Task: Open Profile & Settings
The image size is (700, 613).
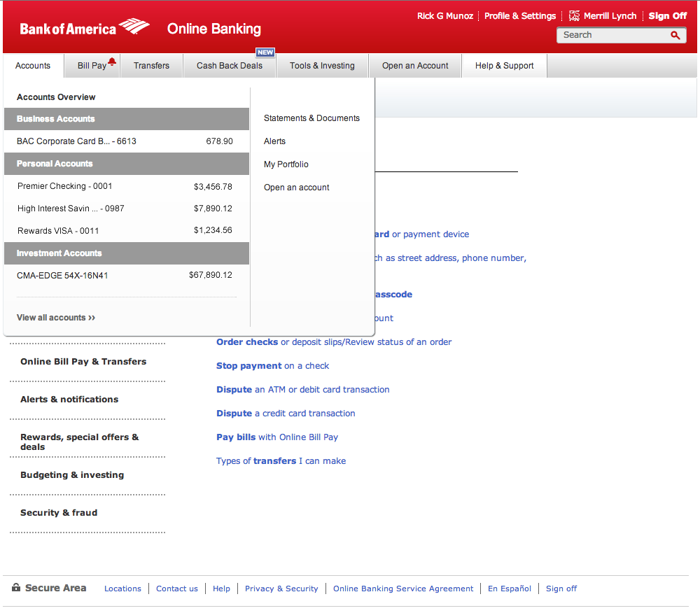Action: 520,16
